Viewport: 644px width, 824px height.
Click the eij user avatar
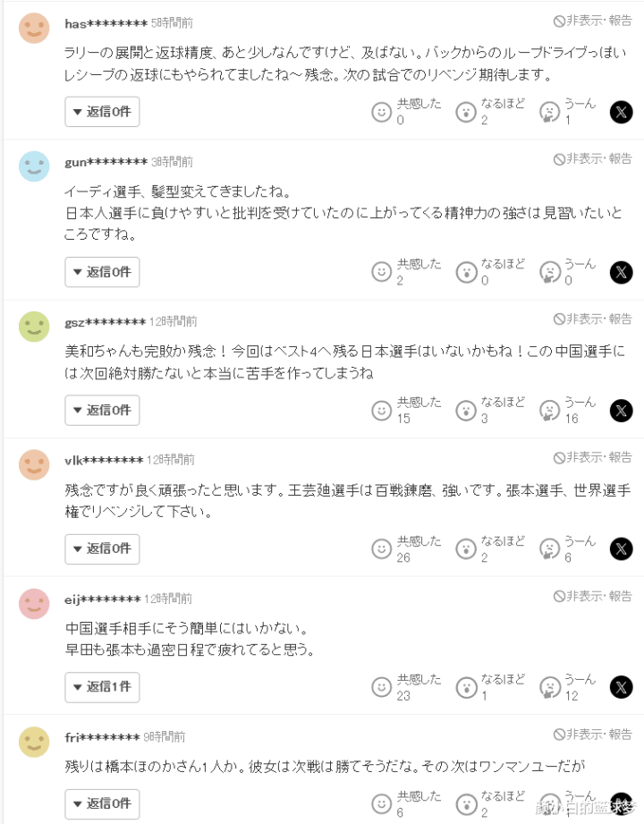click(34, 604)
